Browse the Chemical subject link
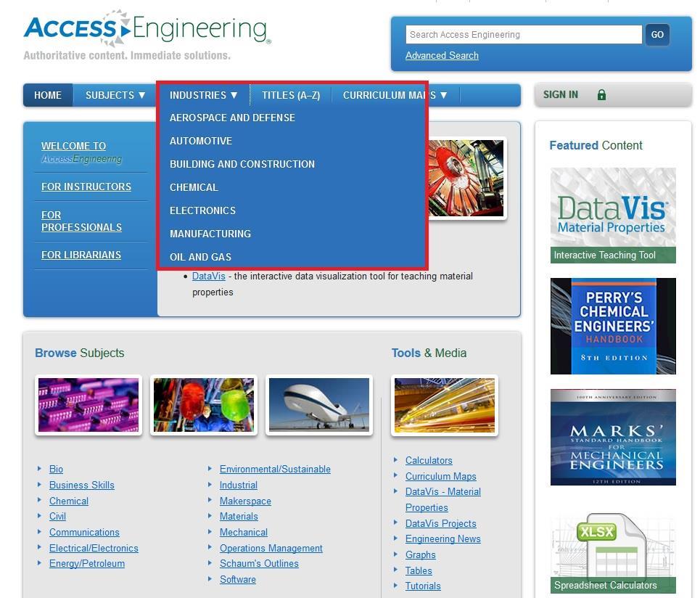The height and width of the screenshot is (598, 700). (69, 501)
